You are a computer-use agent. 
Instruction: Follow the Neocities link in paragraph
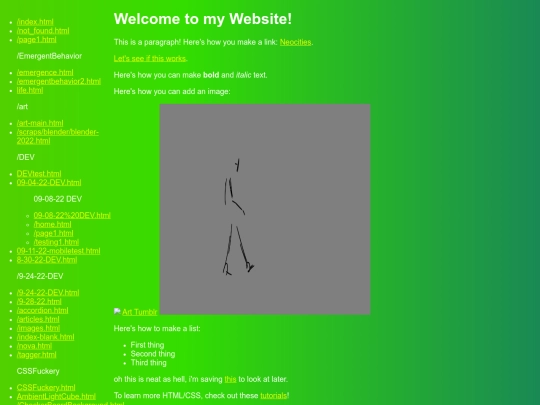[295, 42]
